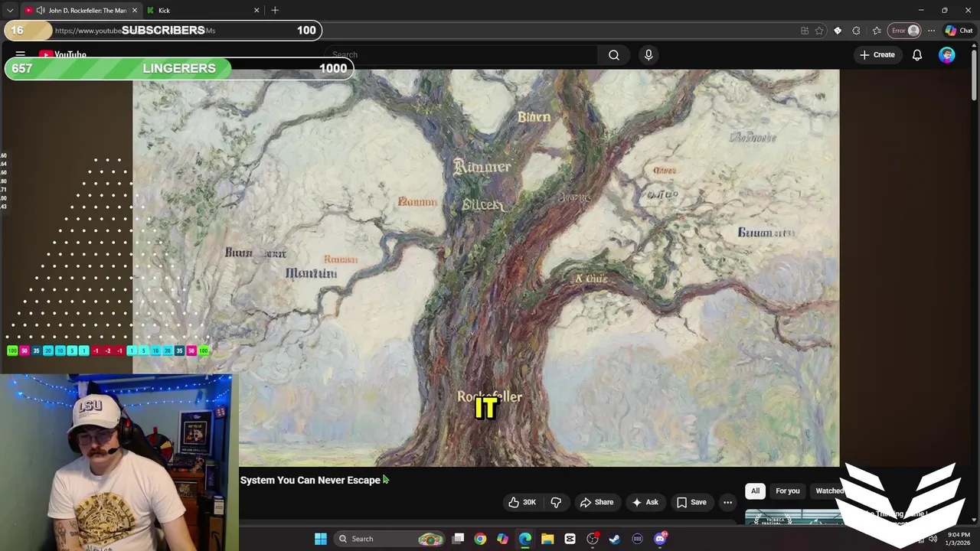The height and width of the screenshot is (551, 980).
Task: Click the sidebar video thumbnail below filter chips
Action: pyautogui.click(x=793, y=518)
